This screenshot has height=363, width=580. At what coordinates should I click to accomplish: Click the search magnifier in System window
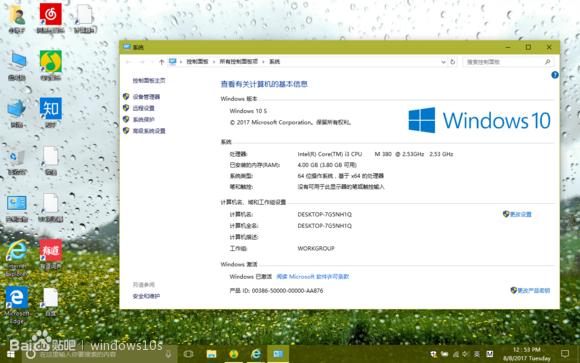pos(547,62)
